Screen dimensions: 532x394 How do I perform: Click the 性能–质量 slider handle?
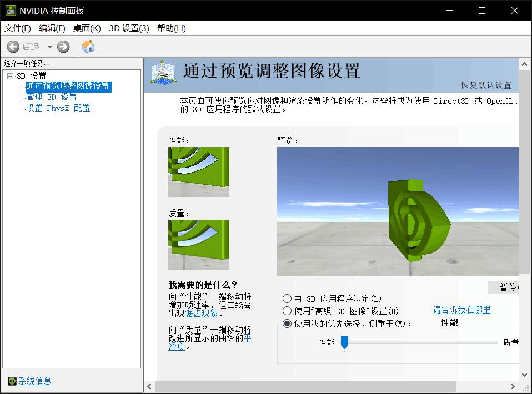tap(344, 342)
